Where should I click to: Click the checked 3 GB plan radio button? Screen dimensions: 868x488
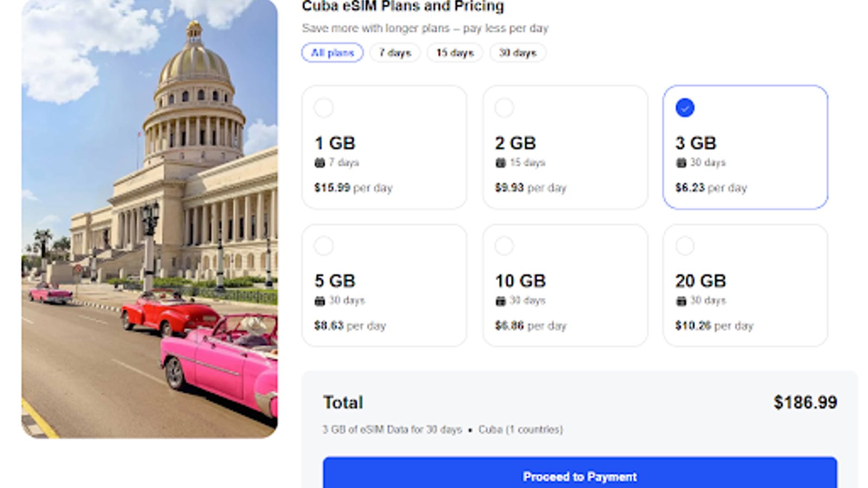point(685,108)
